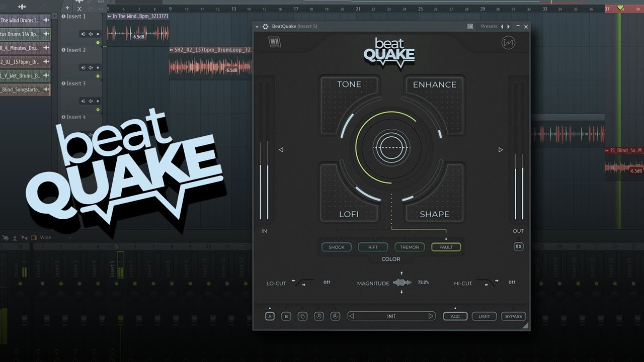The height and width of the screenshot is (362, 644).
Task: Go to next preset right of INIT
Action: (x=431, y=316)
